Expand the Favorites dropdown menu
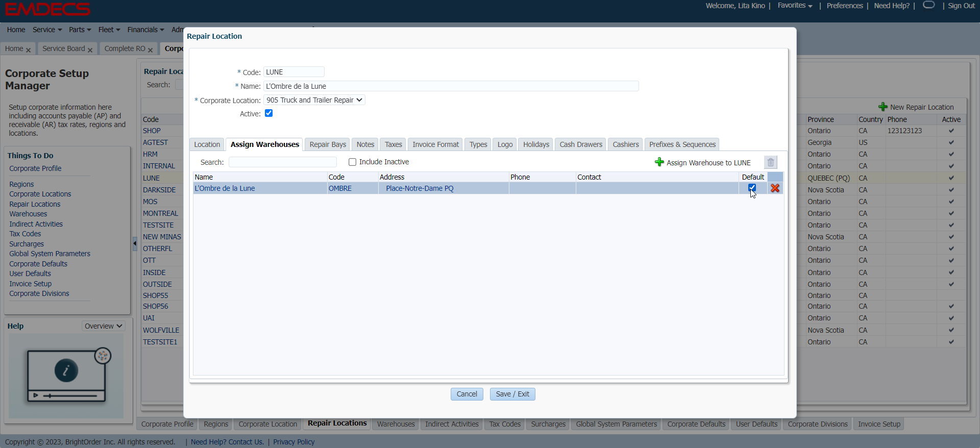Viewport: 980px width, 448px height. (x=795, y=6)
